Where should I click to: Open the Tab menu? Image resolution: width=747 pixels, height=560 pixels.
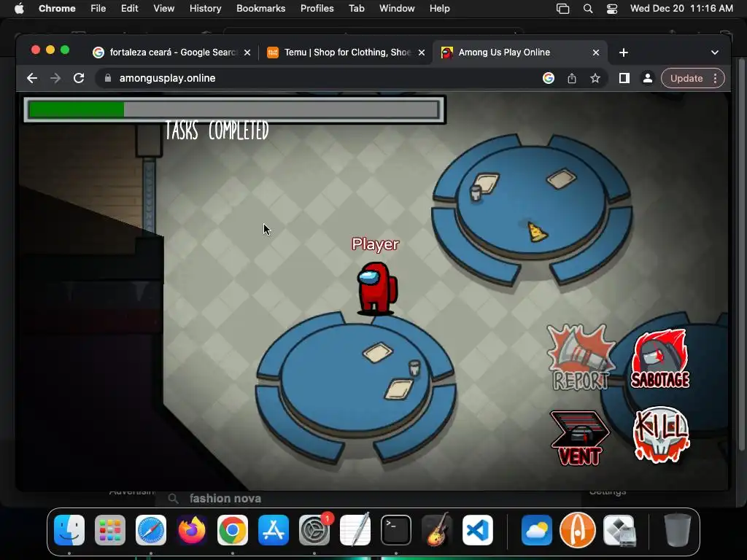point(357,8)
